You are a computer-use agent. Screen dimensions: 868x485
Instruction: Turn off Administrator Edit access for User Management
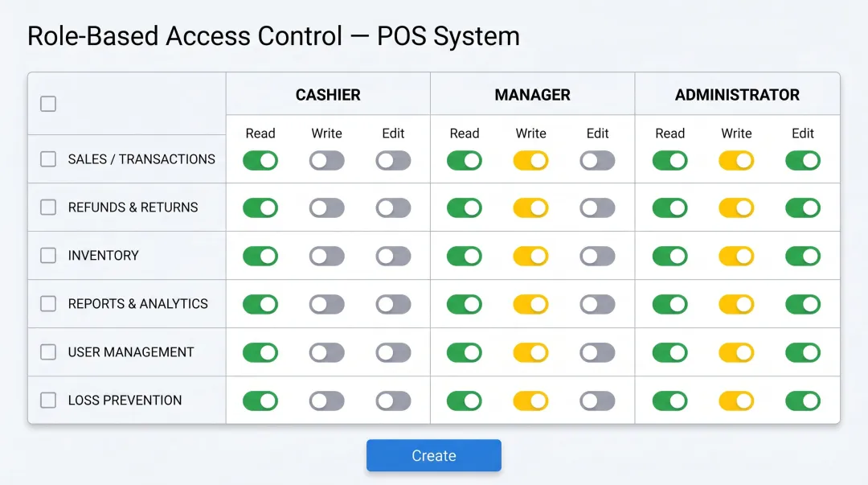[x=803, y=352]
